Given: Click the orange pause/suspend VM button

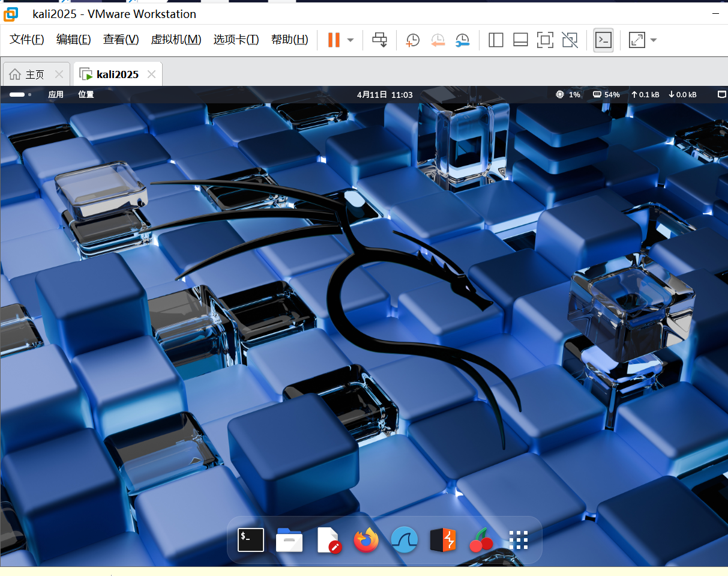Looking at the screenshot, I should point(334,40).
